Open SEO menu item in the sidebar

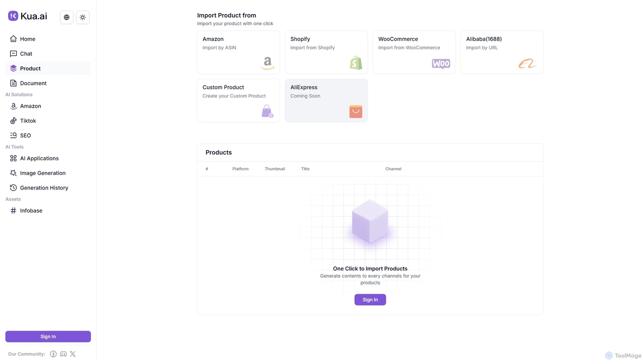[x=48, y=135]
